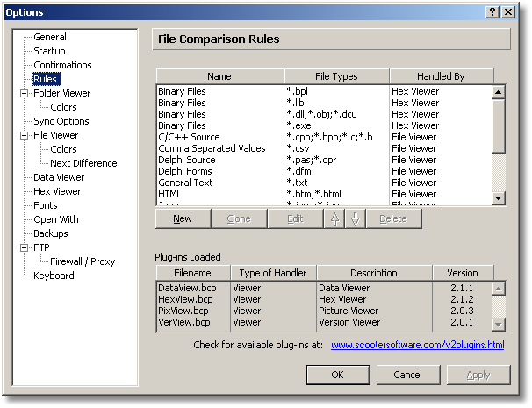Click the question mark help button
532x408 pixels.
pyautogui.click(x=492, y=12)
